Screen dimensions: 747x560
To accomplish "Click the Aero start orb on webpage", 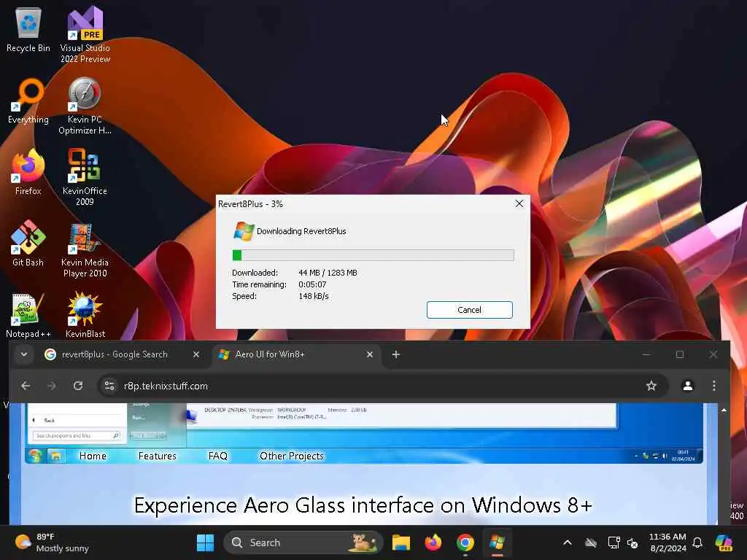I will [35, 456].
